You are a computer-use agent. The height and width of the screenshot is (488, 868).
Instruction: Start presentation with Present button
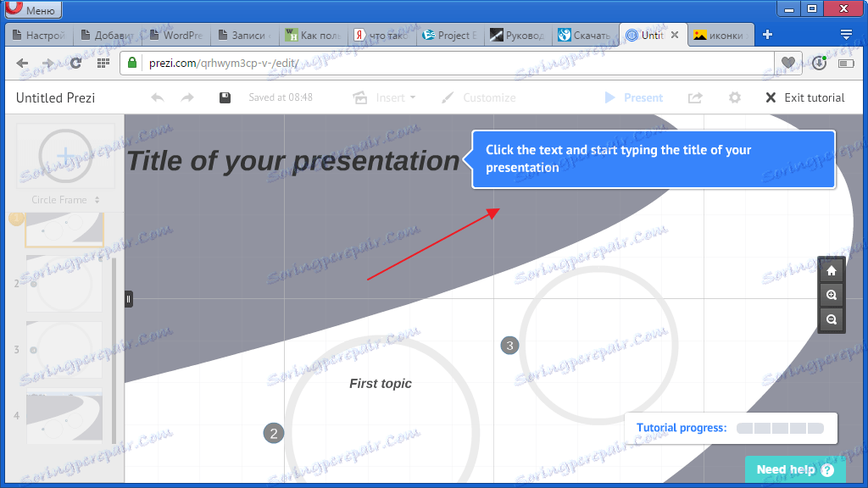634,98
